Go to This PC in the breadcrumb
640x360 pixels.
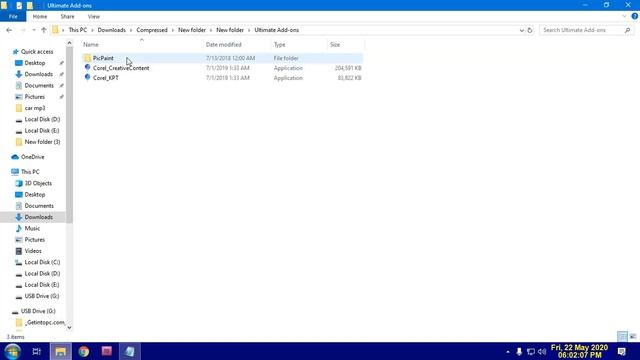tap(78, 30)
